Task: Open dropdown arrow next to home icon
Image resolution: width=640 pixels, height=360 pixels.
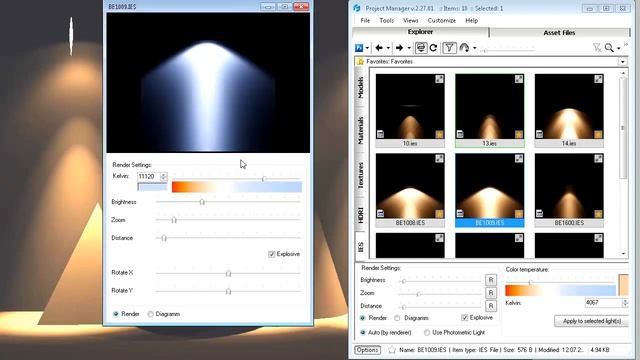Action: (367, 48)
